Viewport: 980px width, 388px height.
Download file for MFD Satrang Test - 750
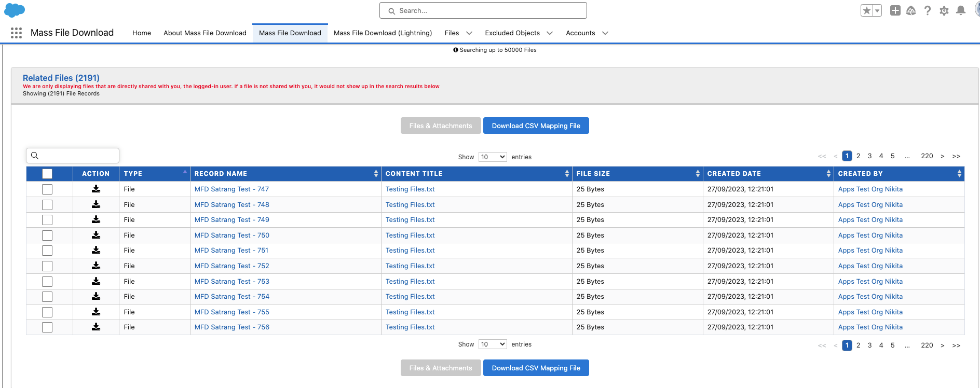(96, 235)
